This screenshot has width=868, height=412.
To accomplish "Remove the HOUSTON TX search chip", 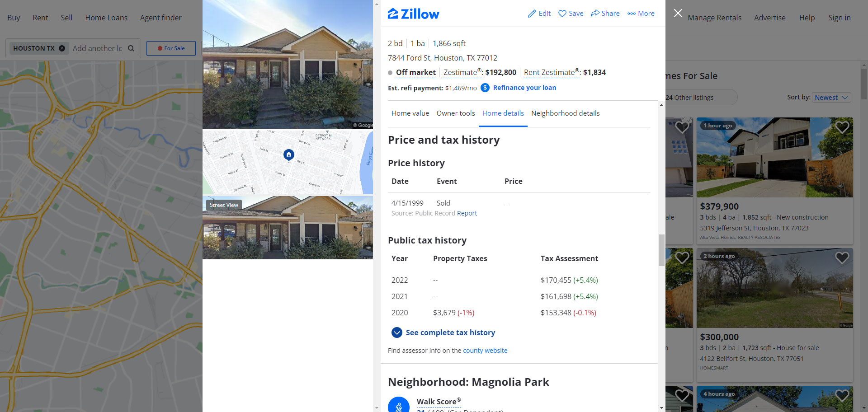I will [62, 48].
